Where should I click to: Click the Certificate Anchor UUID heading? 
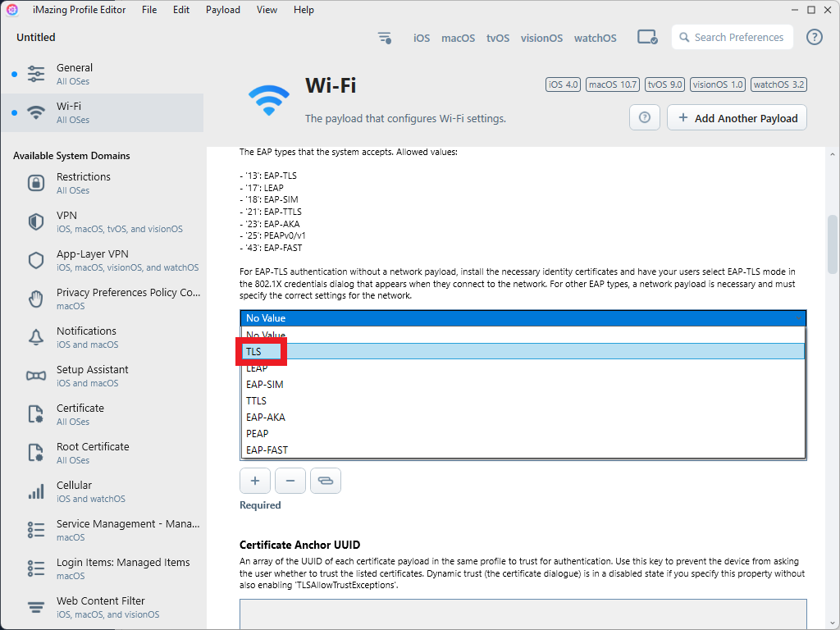(x=299, y=545)
